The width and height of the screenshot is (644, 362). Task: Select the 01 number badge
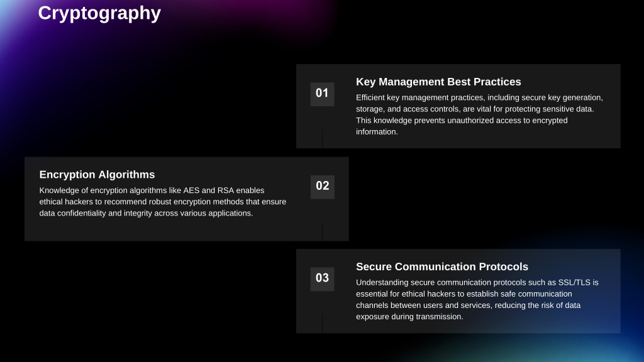click(x=323, y=94)
